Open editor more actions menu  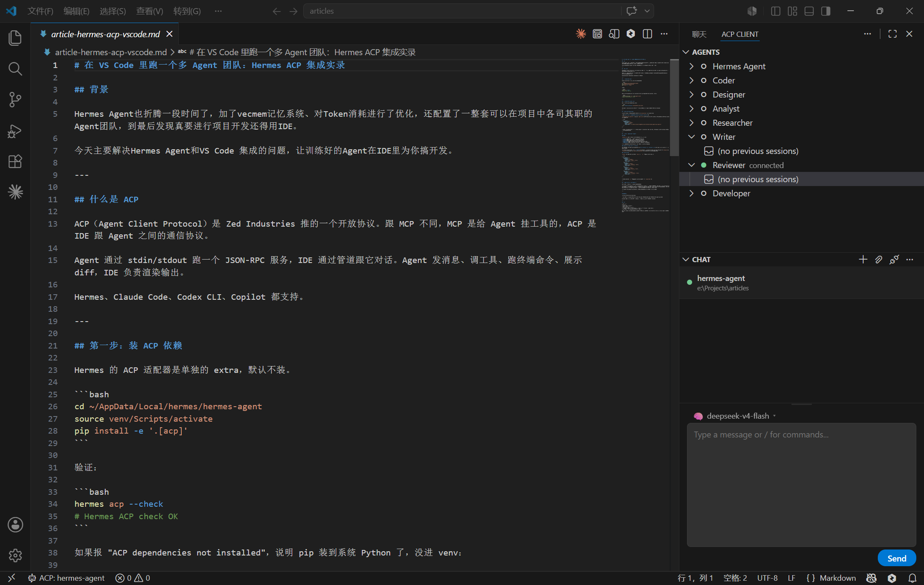664,34
